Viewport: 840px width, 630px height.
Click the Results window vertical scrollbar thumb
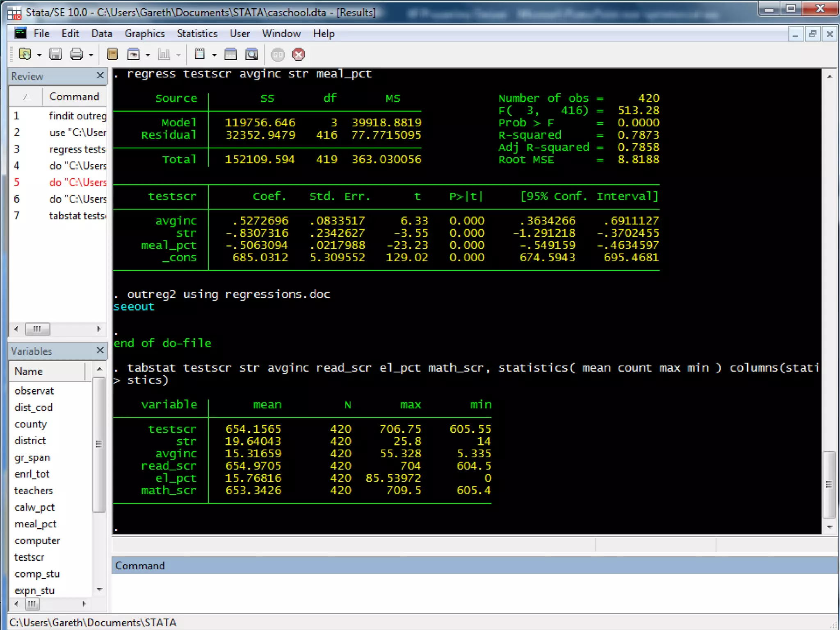click(829, 484)
